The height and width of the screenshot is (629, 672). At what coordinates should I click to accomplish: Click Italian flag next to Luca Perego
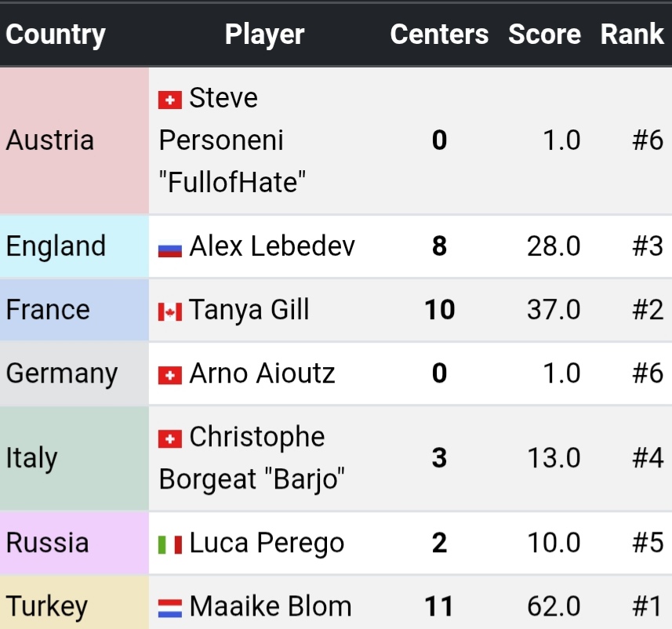(x=170, y=544)
